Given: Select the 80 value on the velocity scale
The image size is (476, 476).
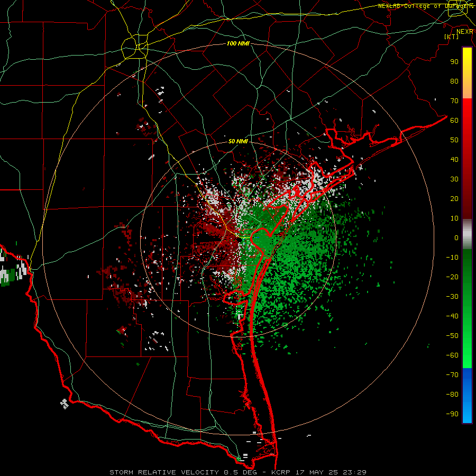Looking at the screenshot, I should click(454, 81).
